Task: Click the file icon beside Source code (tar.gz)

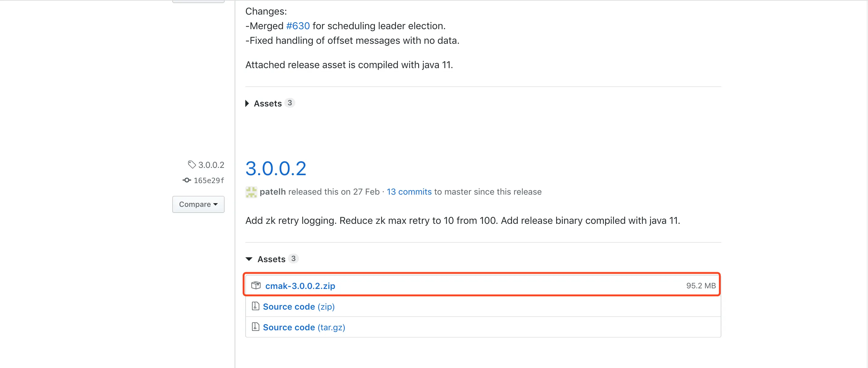Action: click(255, 327)
